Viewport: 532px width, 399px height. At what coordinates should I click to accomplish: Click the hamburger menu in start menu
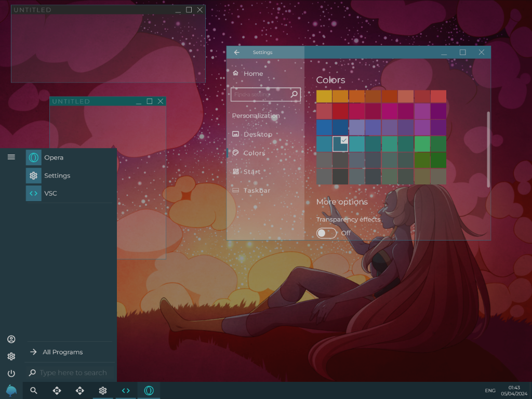[11, 157]
